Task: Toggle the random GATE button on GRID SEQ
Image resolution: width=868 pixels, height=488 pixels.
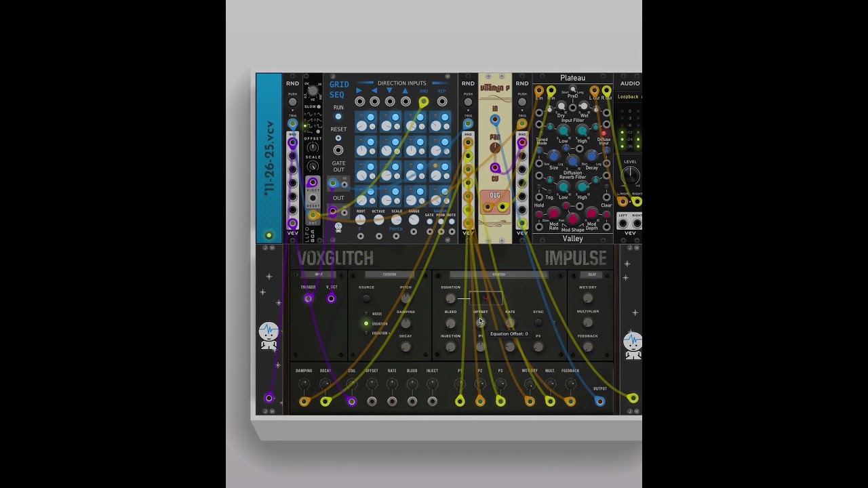Action: [x=429, y=222]
